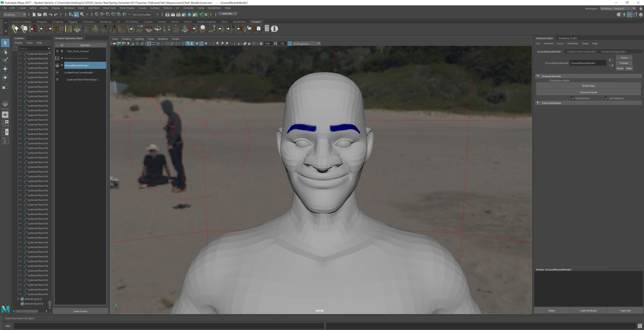Open the Modeling menu set dropdown
Image resolution: width=644 pixels, height=330 pixels.
14,14
